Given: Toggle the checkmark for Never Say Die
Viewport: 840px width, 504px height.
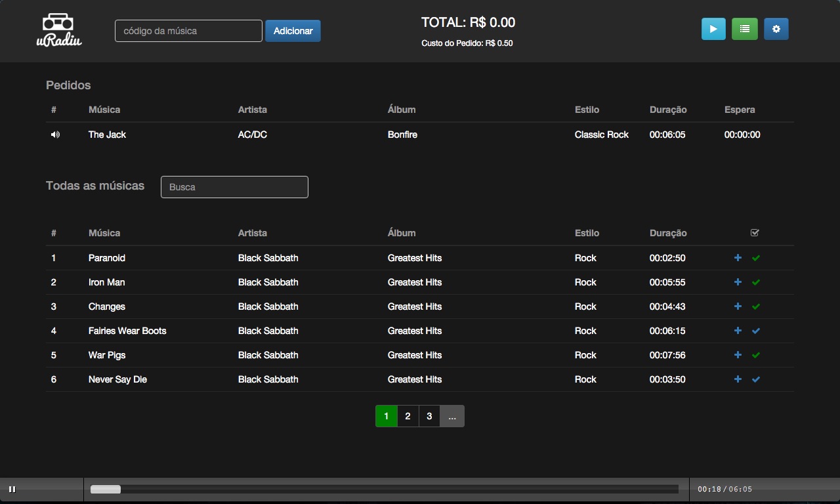Looking at the screenshot, I should tap(756, 379).
